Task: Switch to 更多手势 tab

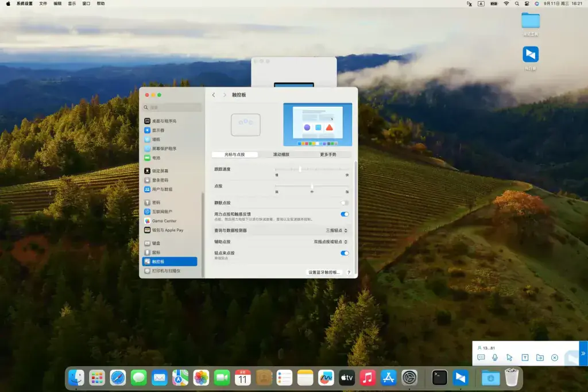Action: [x=328, y=154]
